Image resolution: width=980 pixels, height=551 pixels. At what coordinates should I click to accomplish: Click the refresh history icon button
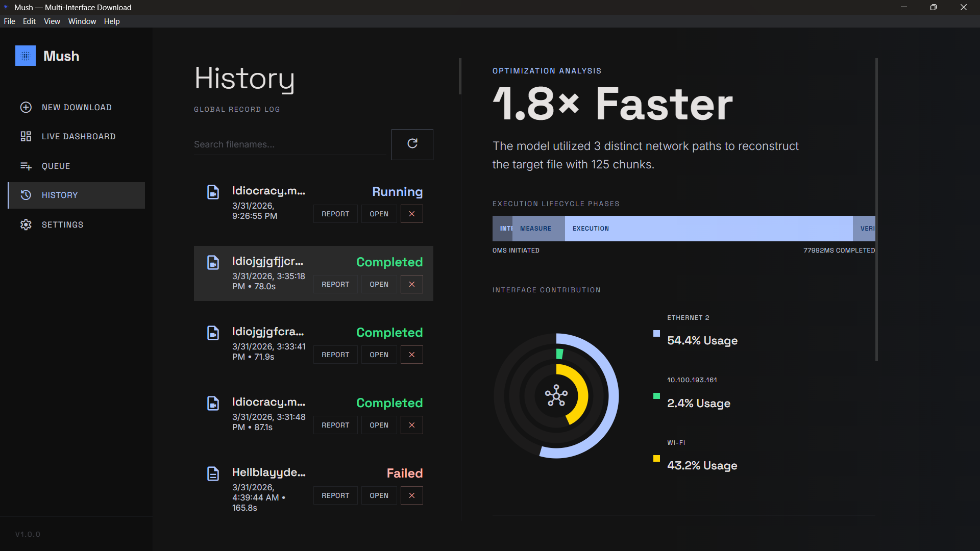412,144
